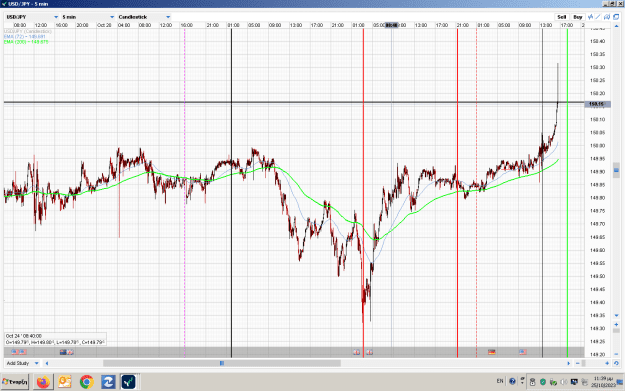Click the Oct 26 date label on time axis

104,25
